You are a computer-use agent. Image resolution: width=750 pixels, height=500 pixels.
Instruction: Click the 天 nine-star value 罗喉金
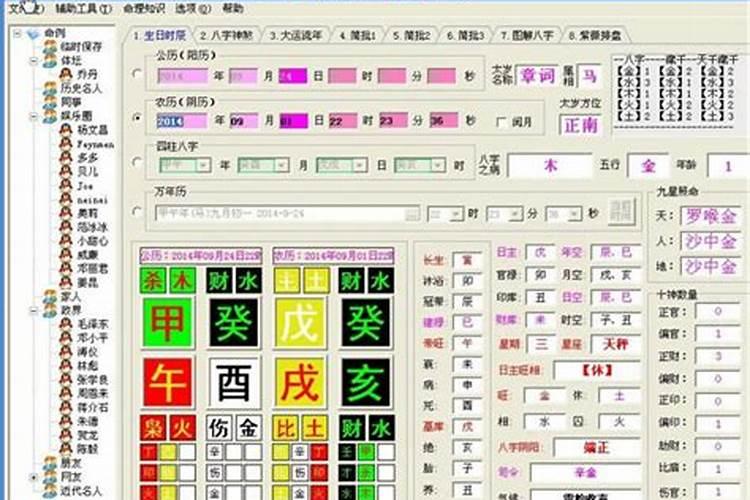tap(711, 216)
